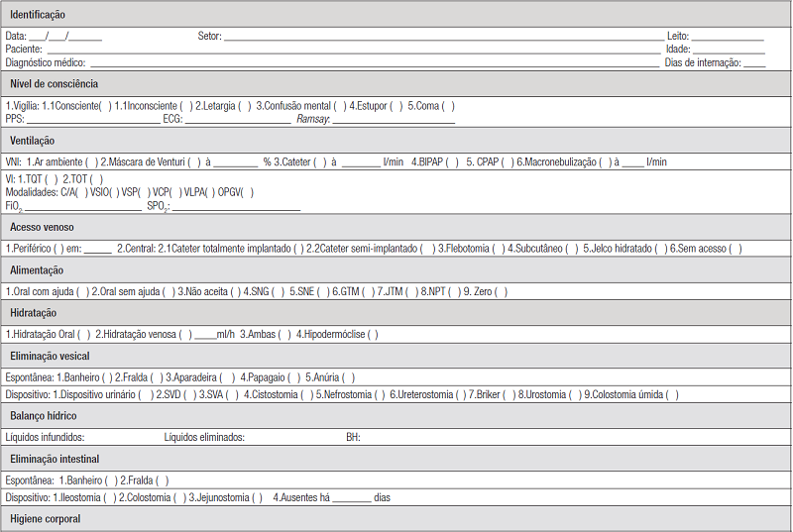
Task: Tick the Confusão mental checkbox
Action: [x=339, y=106]
